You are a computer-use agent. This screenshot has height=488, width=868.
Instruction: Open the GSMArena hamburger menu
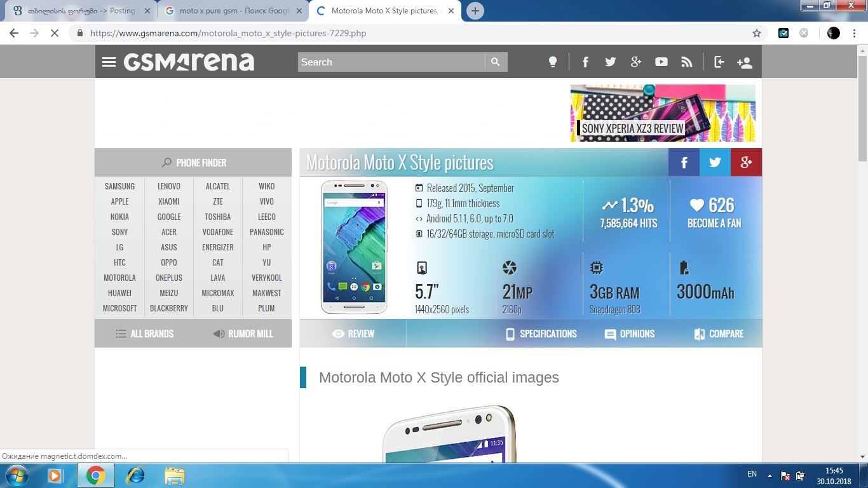click(109, 62)
